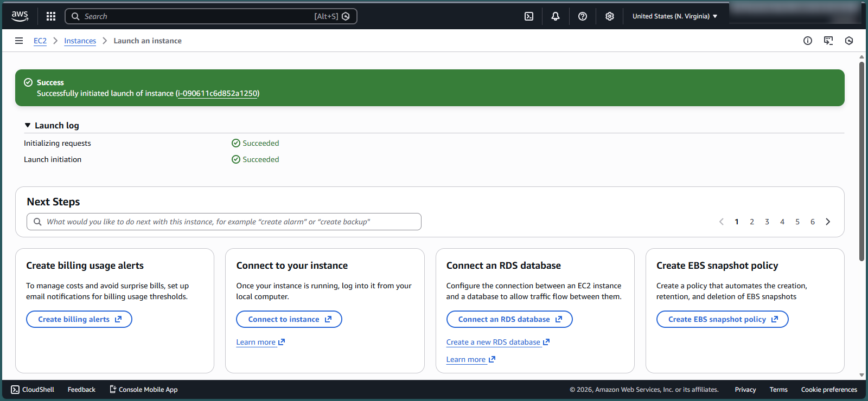This screenshot has width=868, height=401.
Task: Open Learn more under Connect to your instance
Action: click(x=260, y=342)
